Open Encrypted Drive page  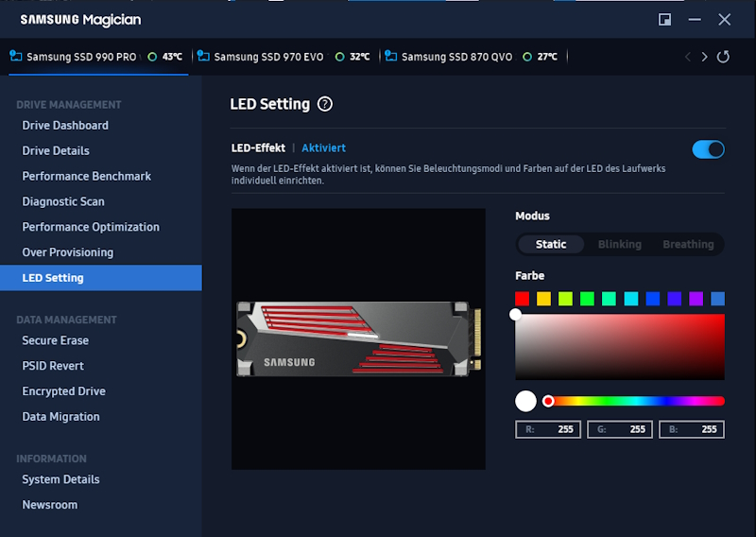pyautogui.click(x=63, y=391)
